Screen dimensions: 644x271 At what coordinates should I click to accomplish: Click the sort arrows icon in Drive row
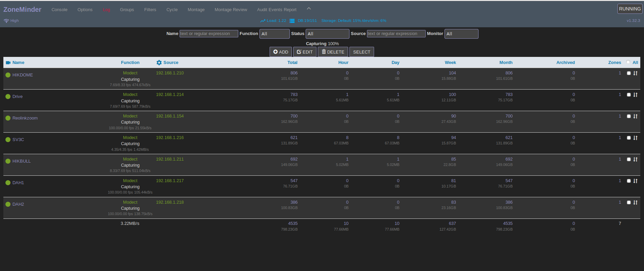coord(635,95)
